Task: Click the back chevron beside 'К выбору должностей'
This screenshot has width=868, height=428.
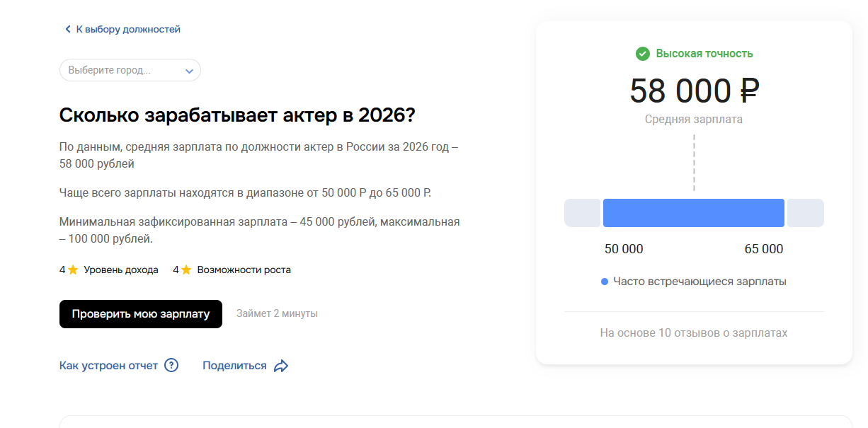Action: point(68,29)
